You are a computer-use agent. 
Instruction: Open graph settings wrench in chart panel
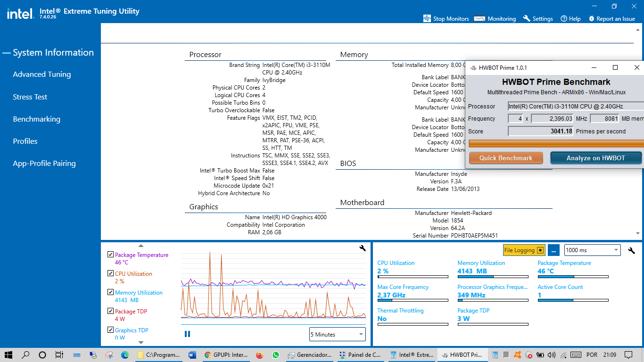[x=363, y=248]
